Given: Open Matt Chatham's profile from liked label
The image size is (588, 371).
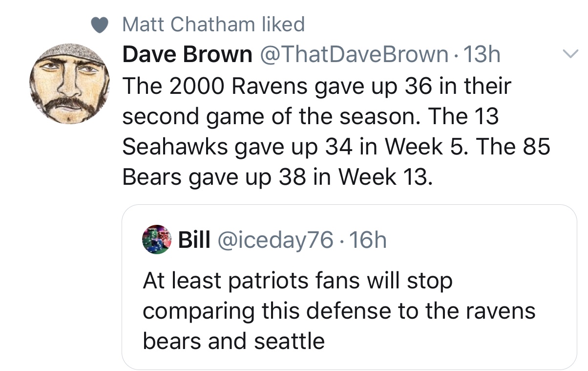Looking at the screenshot, I should click(x=189, y=24).
